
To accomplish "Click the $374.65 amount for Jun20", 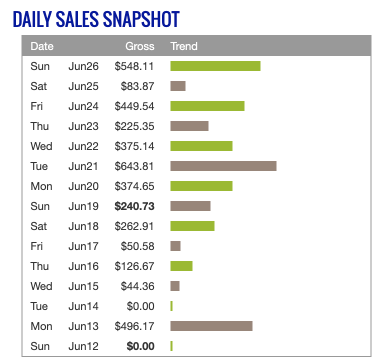I will [x=134, y=186].
